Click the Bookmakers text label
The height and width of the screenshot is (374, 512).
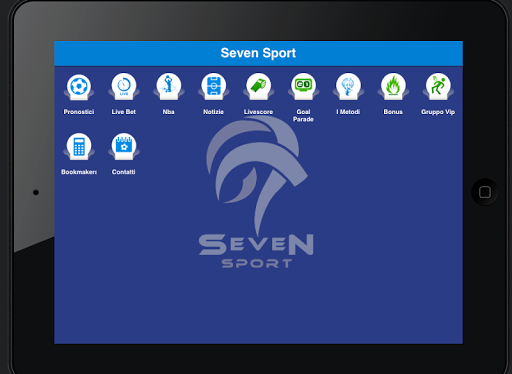79,172
